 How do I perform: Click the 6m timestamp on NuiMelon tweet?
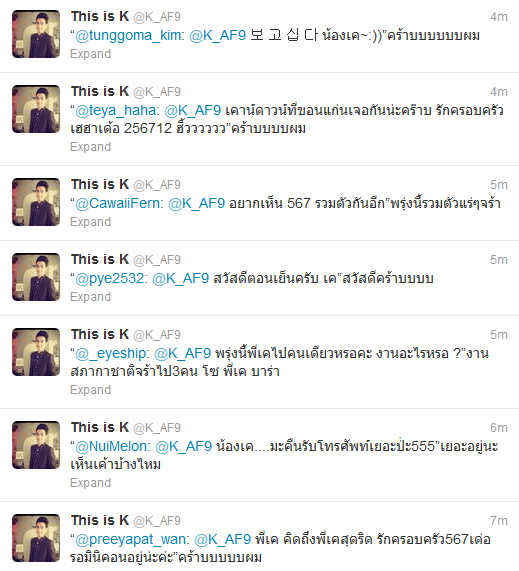coord(499,428)
